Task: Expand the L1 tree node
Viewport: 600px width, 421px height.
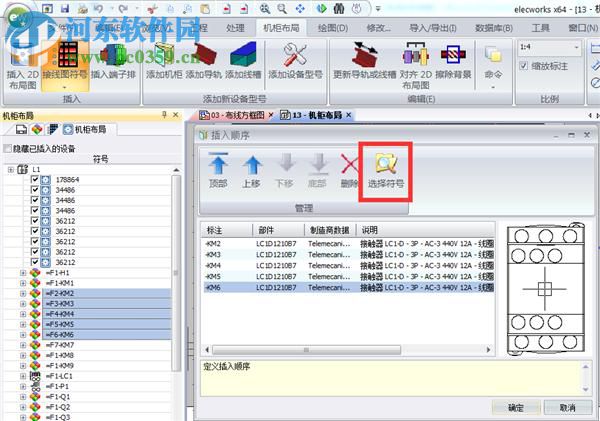Action: point(11,169)
